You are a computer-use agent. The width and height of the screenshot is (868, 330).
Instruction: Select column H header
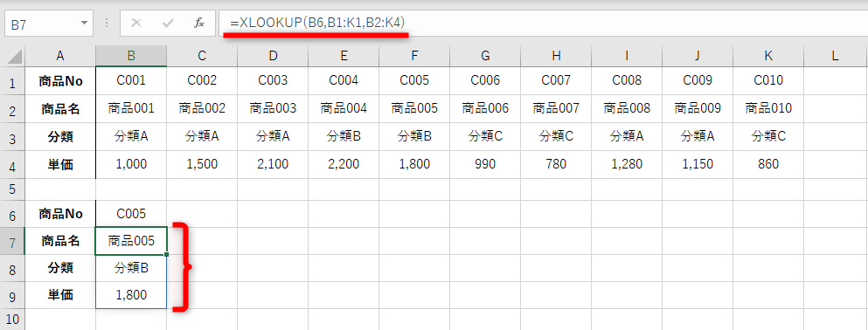pos(556,56)
